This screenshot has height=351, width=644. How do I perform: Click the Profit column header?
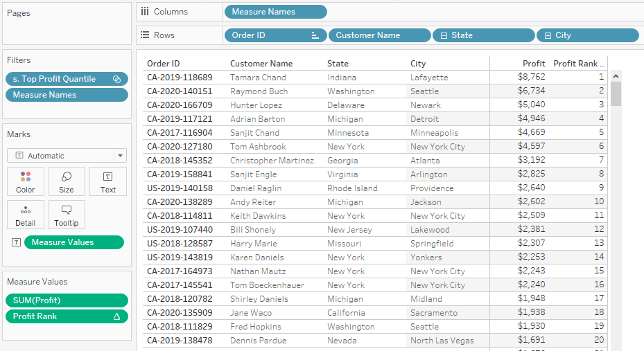coord(534,64)
